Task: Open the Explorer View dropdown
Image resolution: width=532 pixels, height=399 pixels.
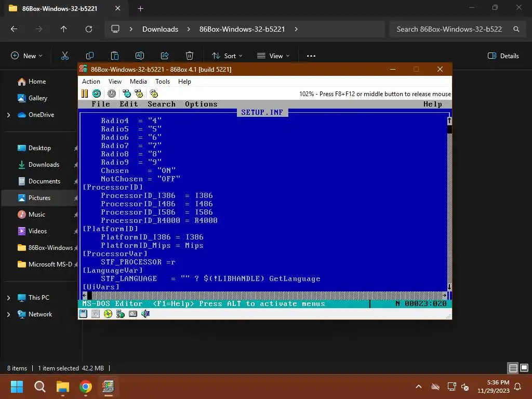Action: coord(273,56)
